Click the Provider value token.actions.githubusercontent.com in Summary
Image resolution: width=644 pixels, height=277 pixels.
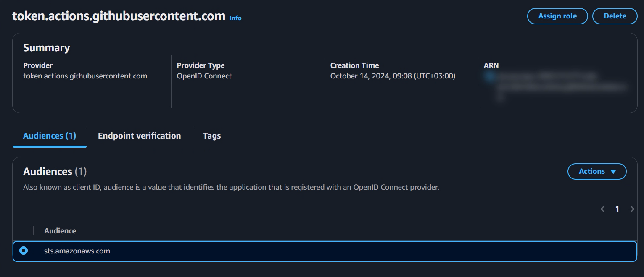(x=85, y=76)
